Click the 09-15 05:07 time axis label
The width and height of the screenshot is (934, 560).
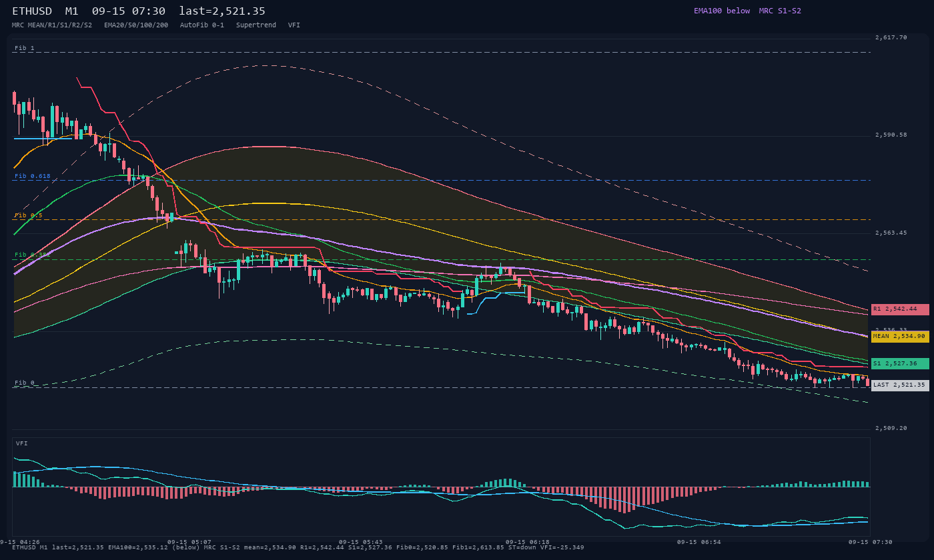click(x=189, y=542)
